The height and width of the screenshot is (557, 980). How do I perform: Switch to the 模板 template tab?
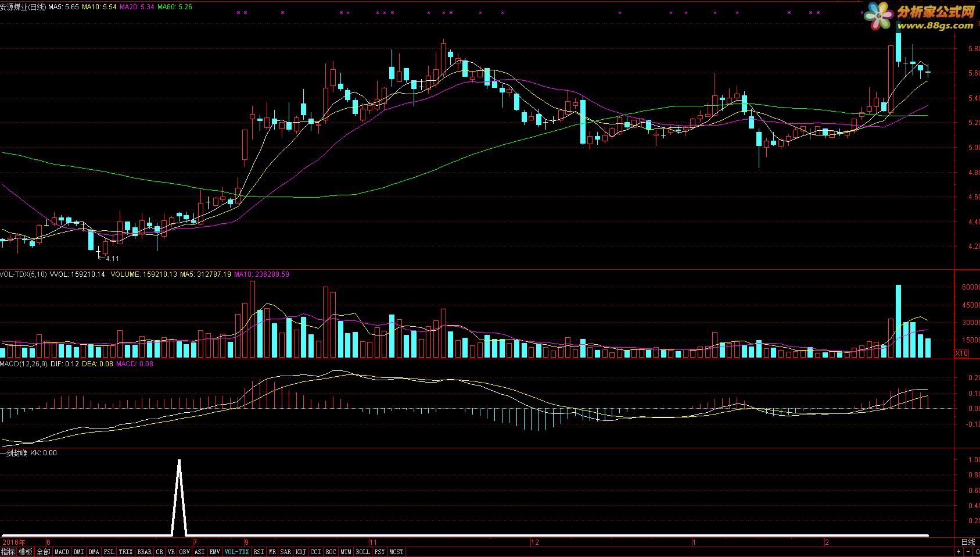coord(26,552)
